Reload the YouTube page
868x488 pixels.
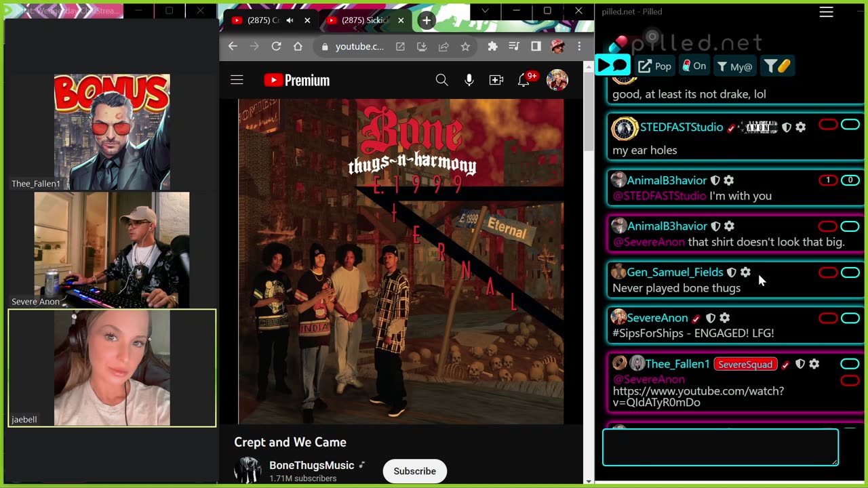coord(276,46)
